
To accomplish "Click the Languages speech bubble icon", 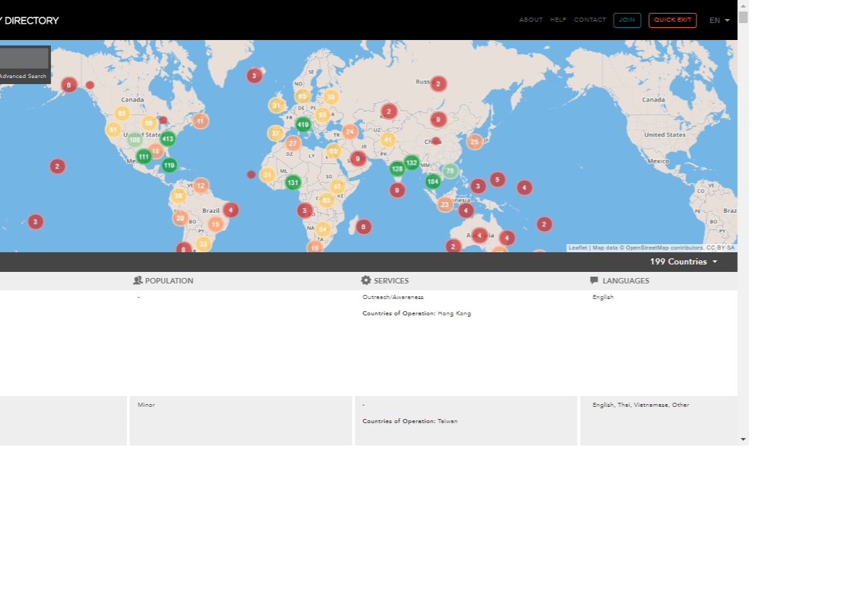I will 594,281.
